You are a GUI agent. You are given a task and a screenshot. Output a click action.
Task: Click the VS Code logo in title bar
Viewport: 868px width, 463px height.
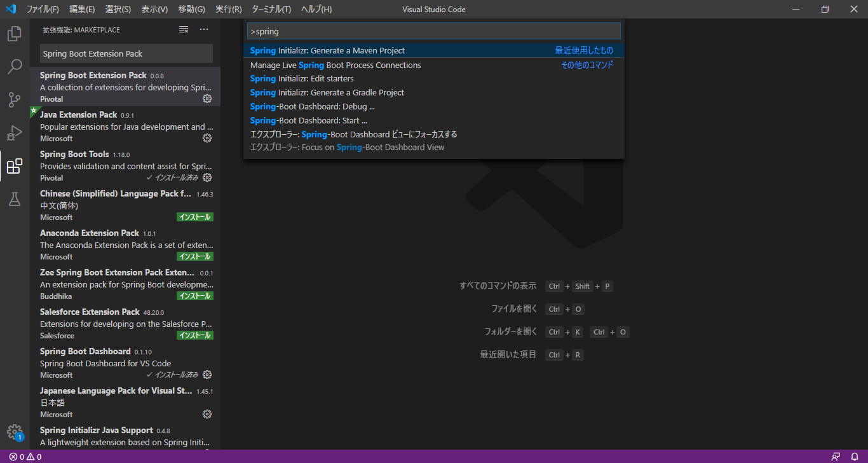[11, 9]
